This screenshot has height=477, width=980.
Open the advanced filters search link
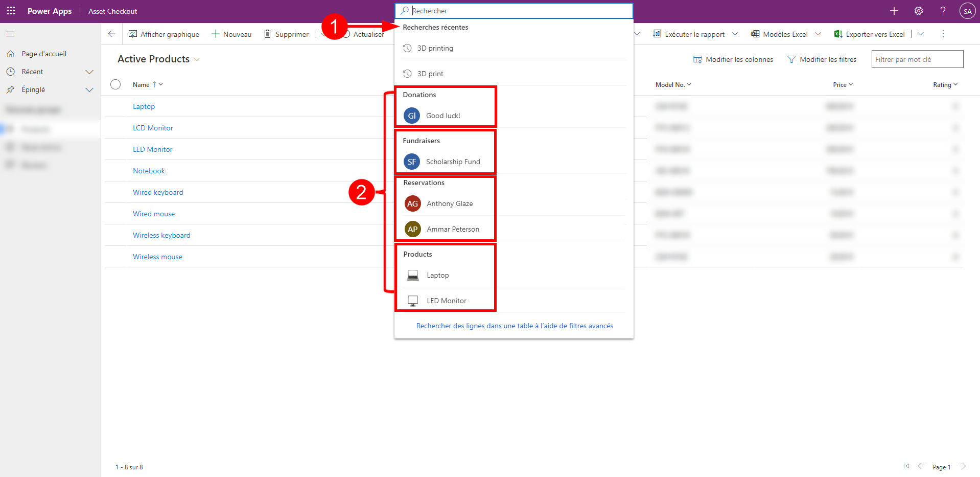[x=514, y=326]
